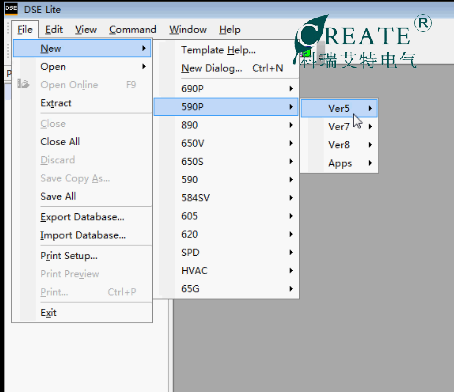Select Ver7 under 590P

pyautogui.click(x=339, y=127)
